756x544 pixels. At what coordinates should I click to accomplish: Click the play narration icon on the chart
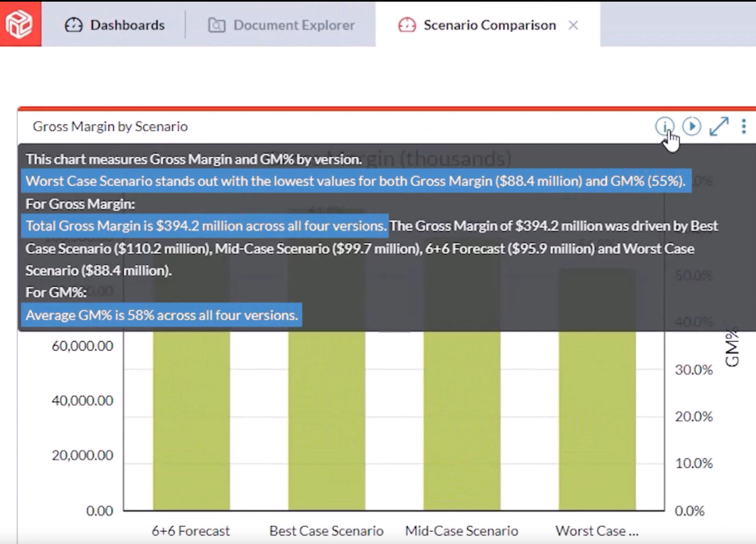point(691,127)
